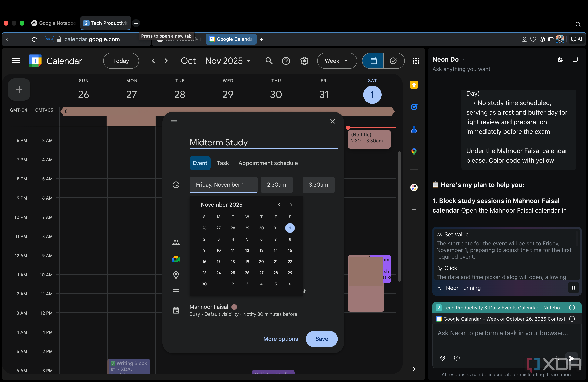The image size is (588, 382).
Task: Open the Calendar main menu hamburger
Action: (x=16, y=61)
